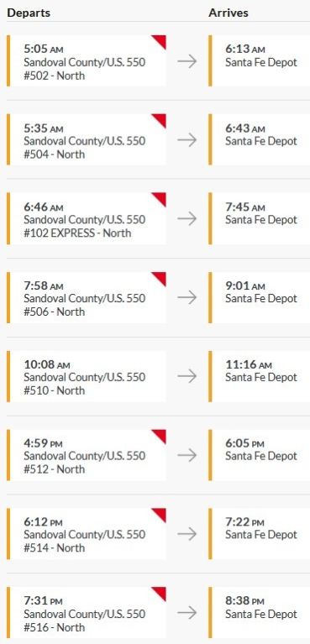Open the #514 - North 6:12 PM trip

click(87, 534)
